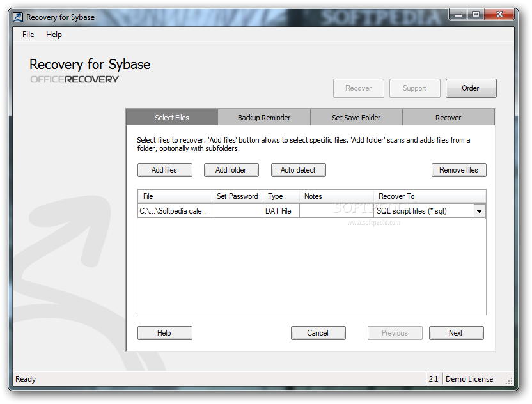
Task: Click the Cancel button
Action: coord(318,333)
